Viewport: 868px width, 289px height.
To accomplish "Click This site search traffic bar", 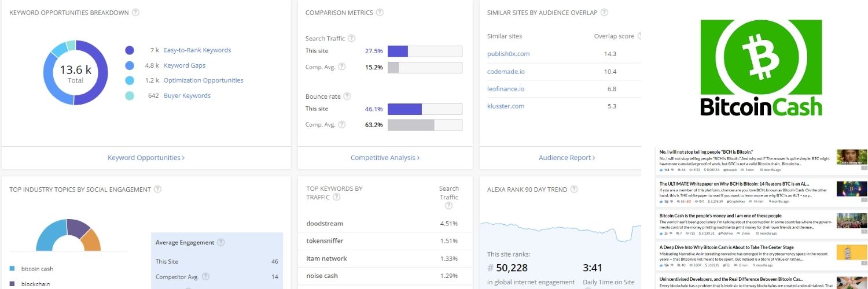I will click(x=425, y=51).
